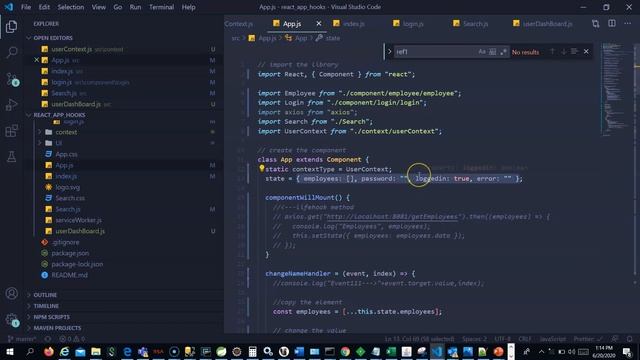Expand the Timeline section

coord(46,306)
